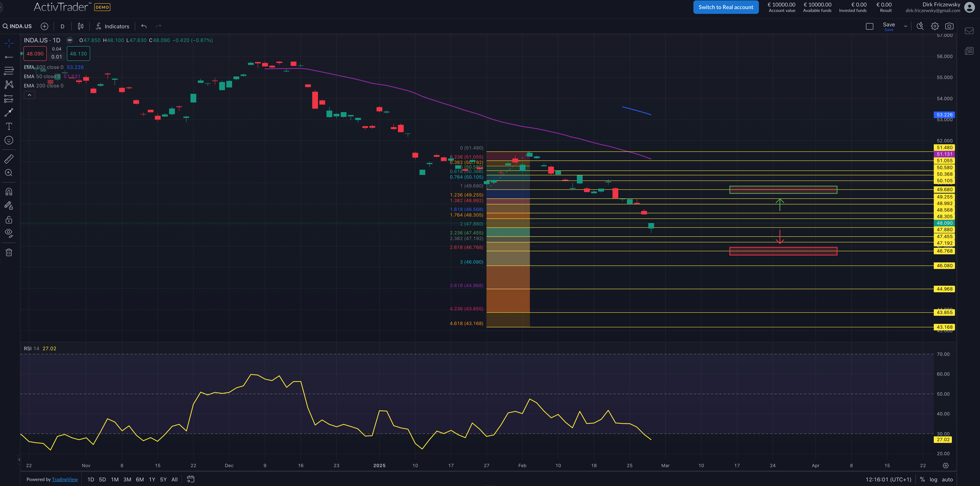Open chart settings gear icon

pos(935,26)
